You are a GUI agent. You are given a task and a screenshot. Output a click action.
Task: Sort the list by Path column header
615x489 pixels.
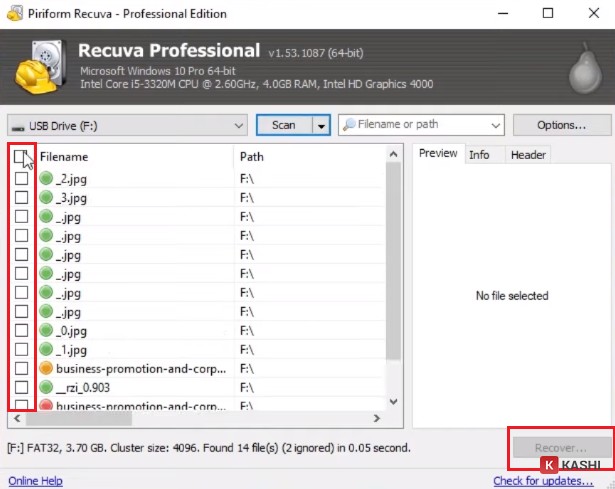coord(310,156)
